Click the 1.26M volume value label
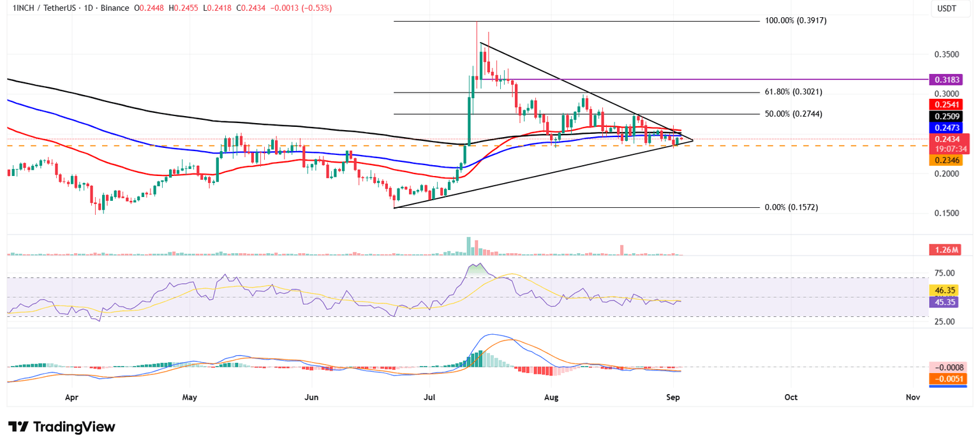Image resolution: width=980 pixels, height=447 pixels. pyautogui.click(x=946, y=249)
